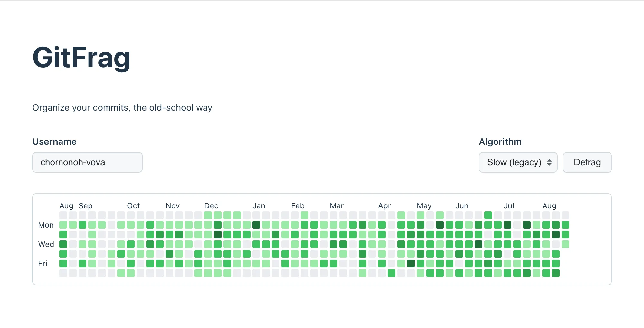This screenshot has width=644, height=328.
Task: Click the first cell in the Friday row
Action: (63, 263)
